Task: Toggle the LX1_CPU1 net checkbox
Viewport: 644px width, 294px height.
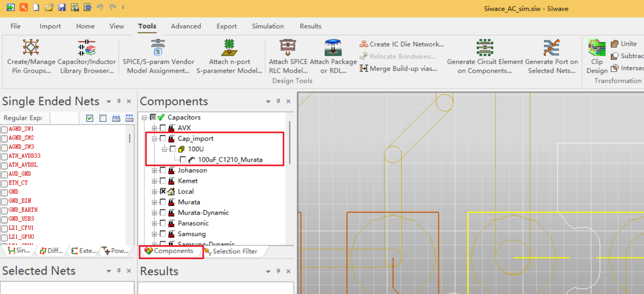Action: pos(4,229)
